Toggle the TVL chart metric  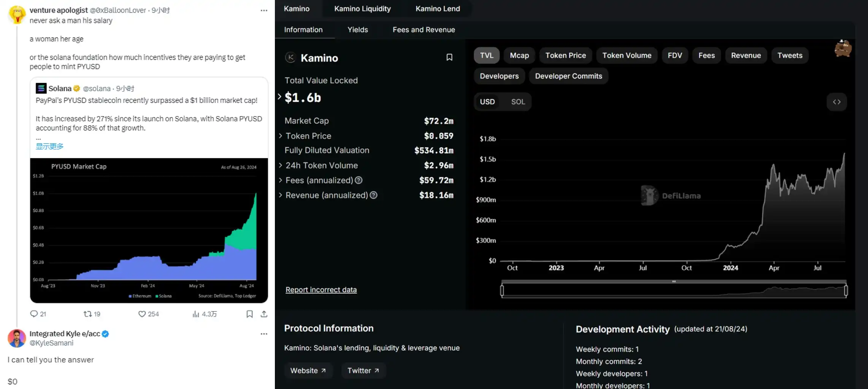click(x=487, y=55)
